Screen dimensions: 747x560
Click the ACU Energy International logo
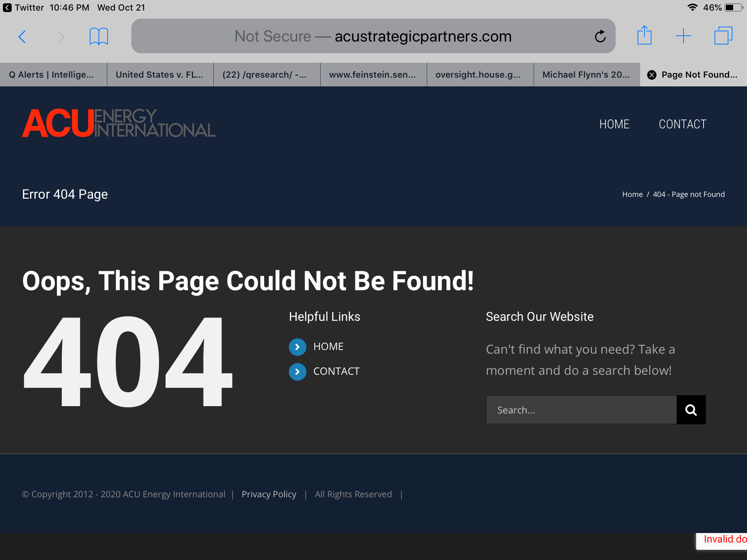pyautogui.click(x=119, y=123)
